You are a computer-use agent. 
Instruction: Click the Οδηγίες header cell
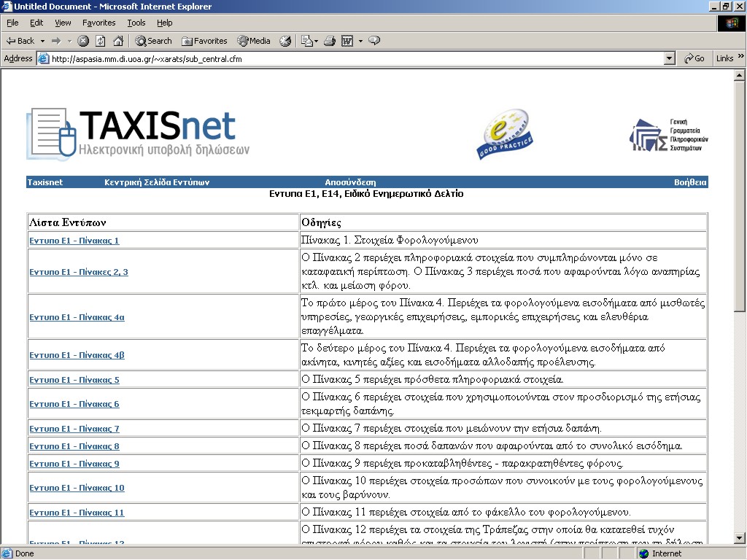pyautogui.click(x=503, y=222)
